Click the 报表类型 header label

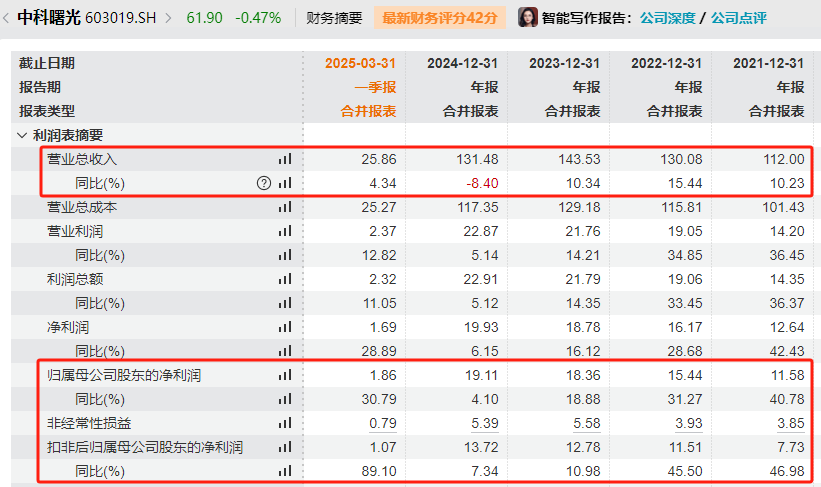click(47, 111)
